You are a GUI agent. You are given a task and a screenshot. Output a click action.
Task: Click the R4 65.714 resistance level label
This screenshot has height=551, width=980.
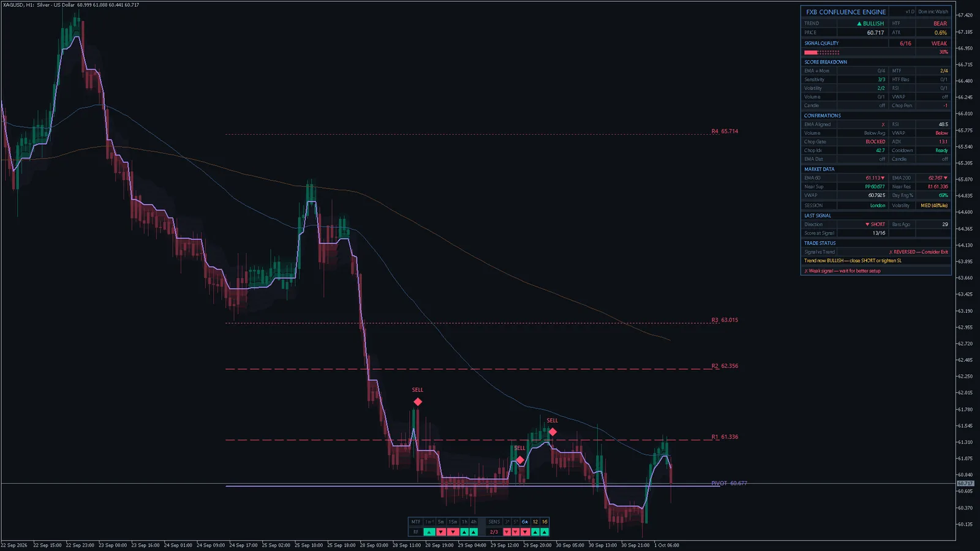725,132
